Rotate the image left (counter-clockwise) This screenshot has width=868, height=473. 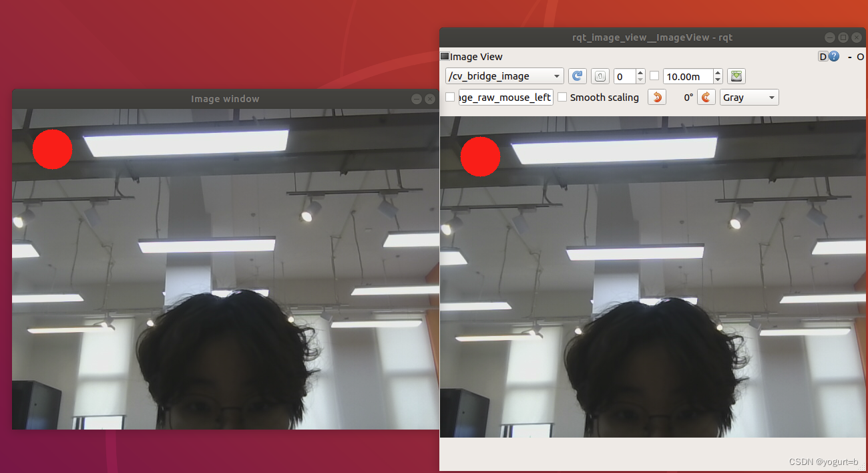point(657,97)
